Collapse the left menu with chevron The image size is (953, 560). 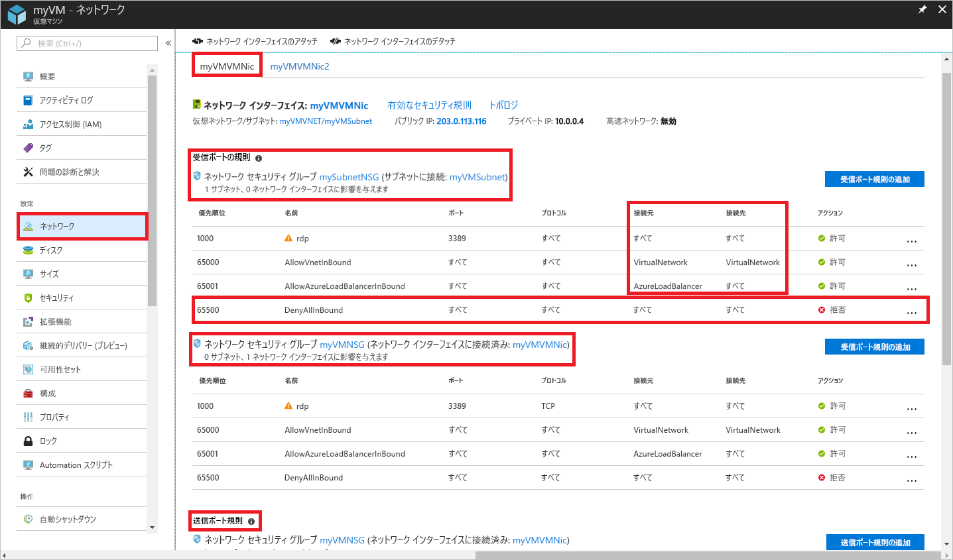click(168, 43)
